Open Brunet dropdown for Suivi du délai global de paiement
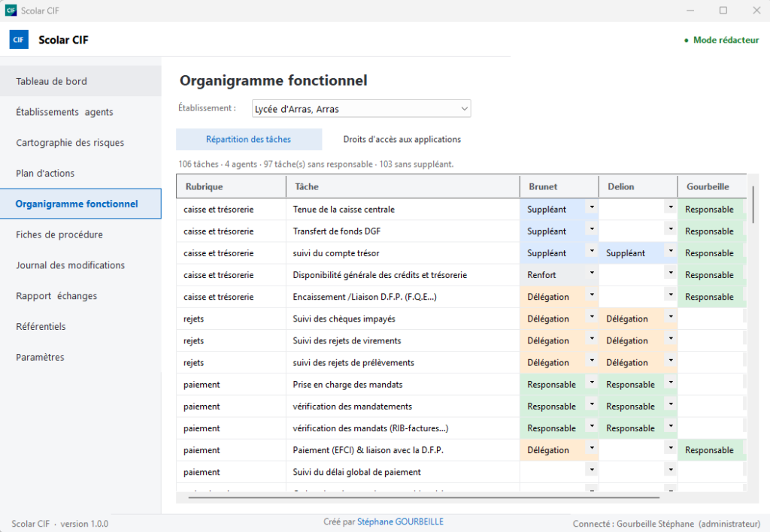Screen dimensions: 770x532 click(592, 470)
